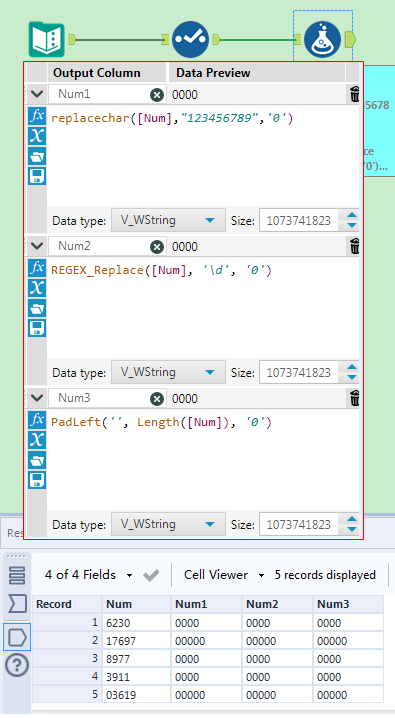This screenshot has height=718, width=395.
Task: Click the Num3 column header in results
Action: 348,604
